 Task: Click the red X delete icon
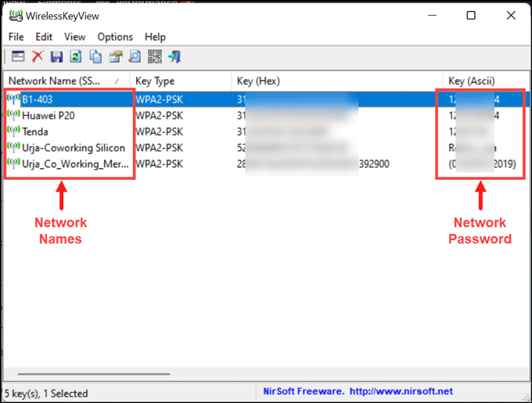click(37, 56)
